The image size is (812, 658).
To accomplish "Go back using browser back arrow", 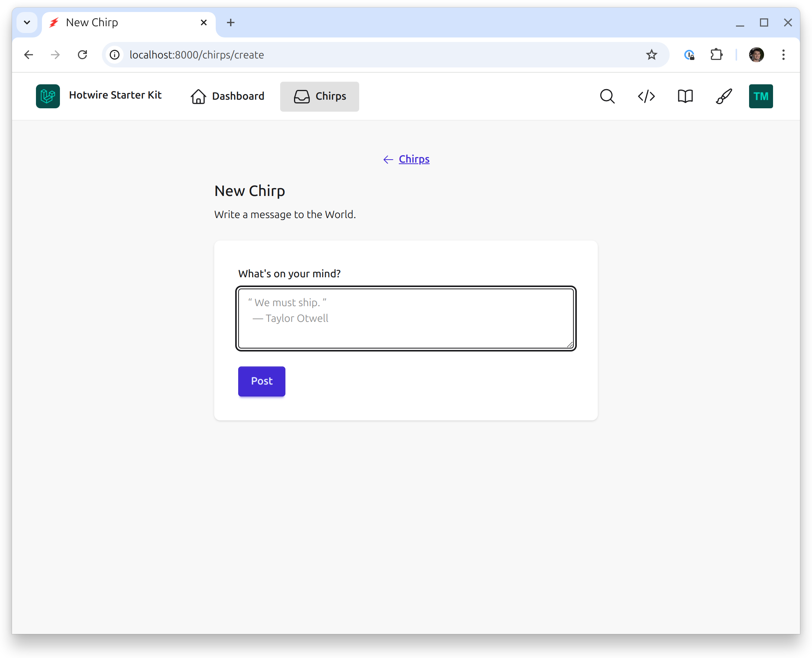I will click(29, 55).
